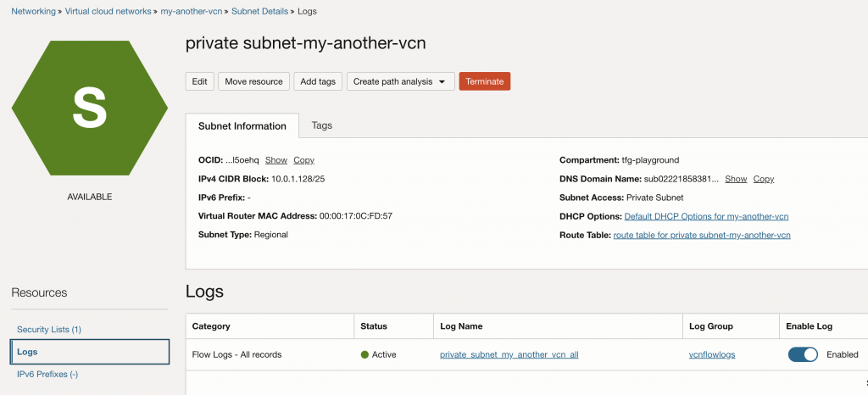This screenshot has height=395, width=868.
Task: Open Default DHCP Options for my-another-vcn link
Action: pyautogui.click(x=706, y=216)
